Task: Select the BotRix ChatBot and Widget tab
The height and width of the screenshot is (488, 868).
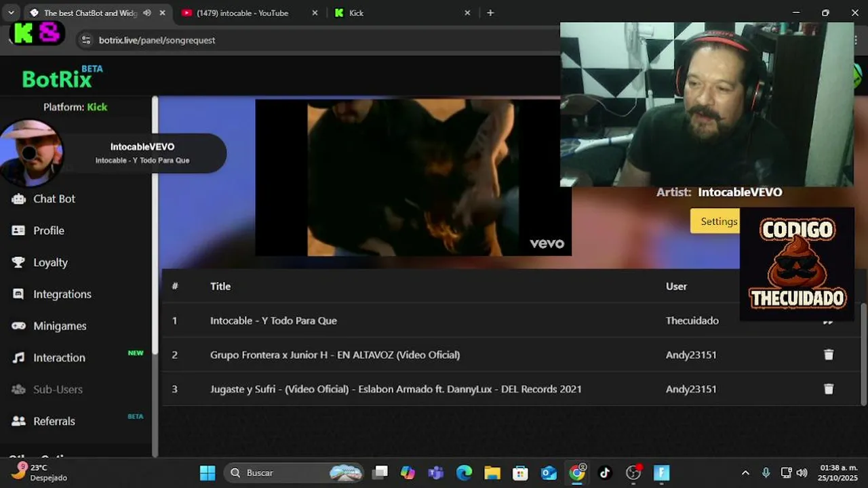Action: (90, 13)
